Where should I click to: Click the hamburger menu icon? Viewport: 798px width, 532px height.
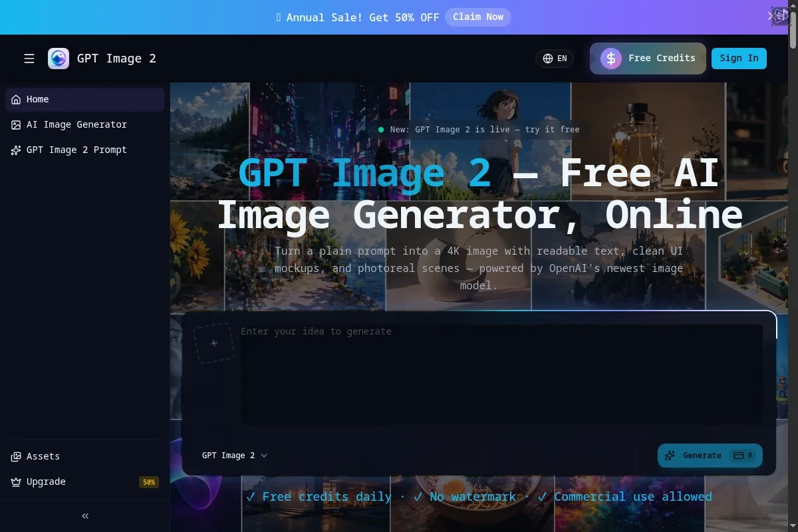click(x=29, y=59)
